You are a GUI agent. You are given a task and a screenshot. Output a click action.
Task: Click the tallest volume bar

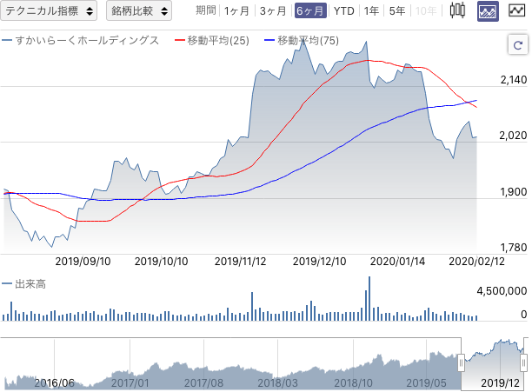pyautogui.click(x=369, y=299)
